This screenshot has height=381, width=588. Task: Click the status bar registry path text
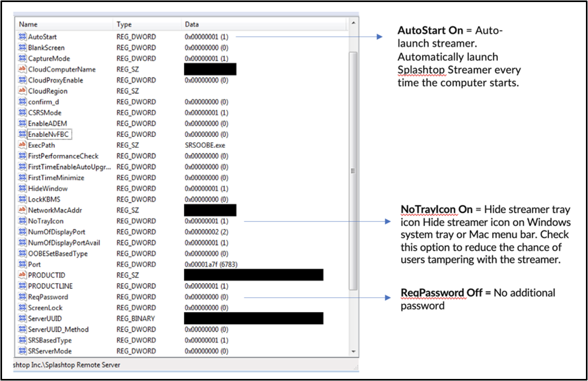click(x=66, y=365)
